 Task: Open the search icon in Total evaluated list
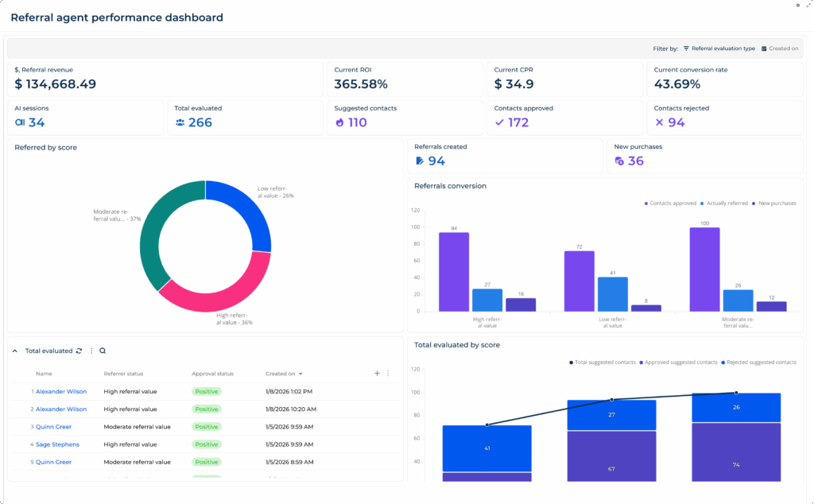tap(103, 351)
